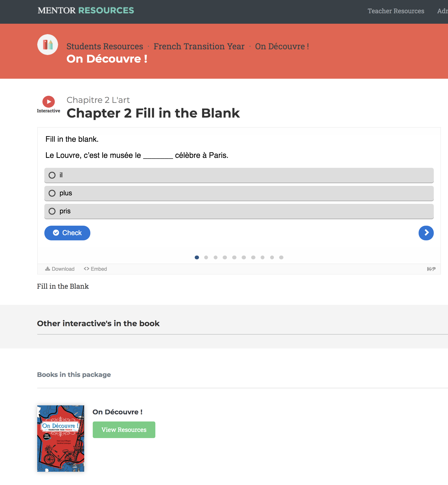Open the French Transition Year breadcrumb
Image resolution: width=448 pixels, height=485 pixels.
tap(199, 46)
